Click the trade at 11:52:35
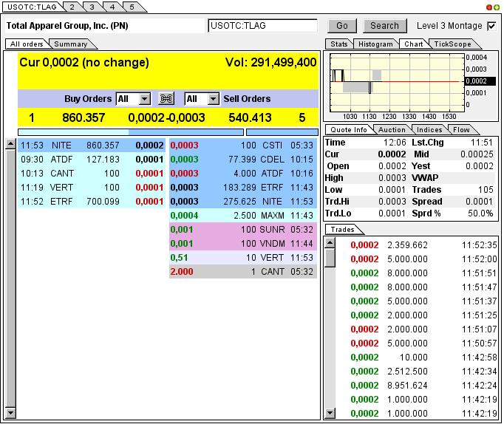The image size is (504, 424). pos(423,245)
